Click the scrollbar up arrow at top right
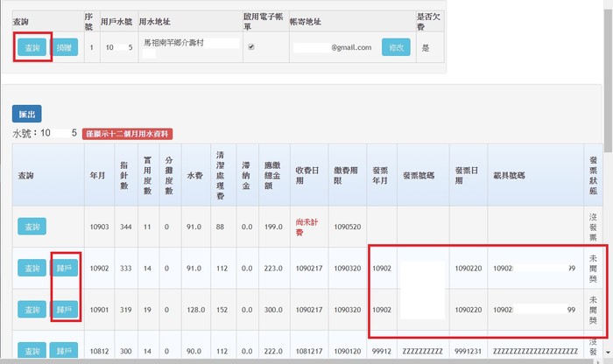The image size is (613, 364). [608, 4]
